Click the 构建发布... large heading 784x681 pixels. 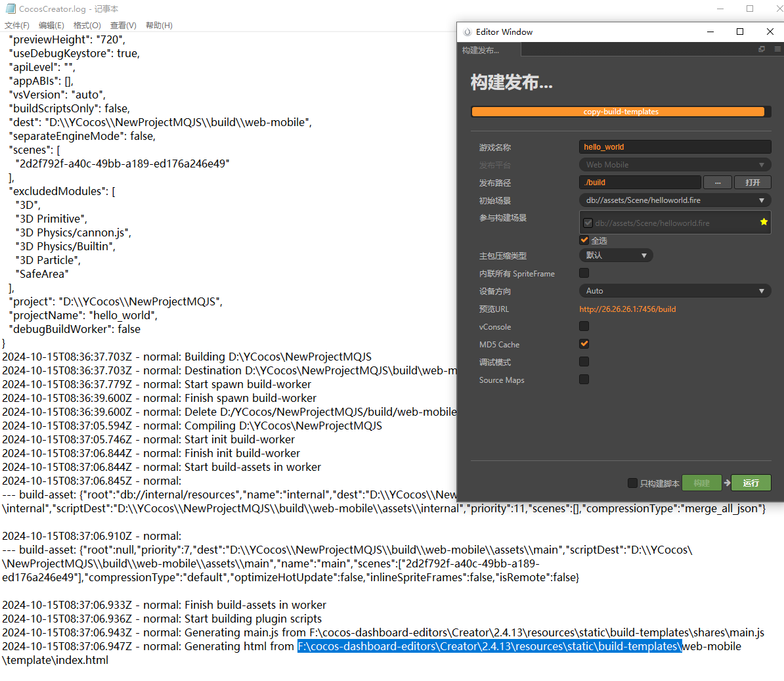point(512,83)
